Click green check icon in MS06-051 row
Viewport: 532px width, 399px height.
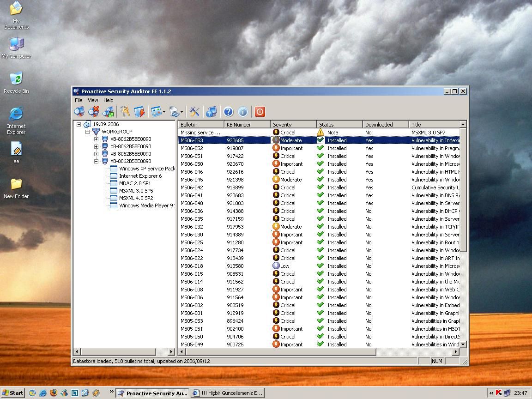320,156
